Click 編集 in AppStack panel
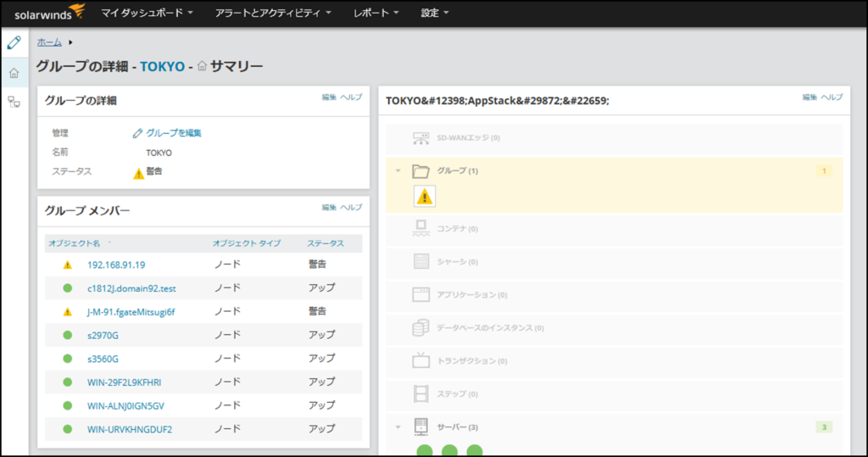The height and width of the screenshot is (457, 868). coord(810,97)
